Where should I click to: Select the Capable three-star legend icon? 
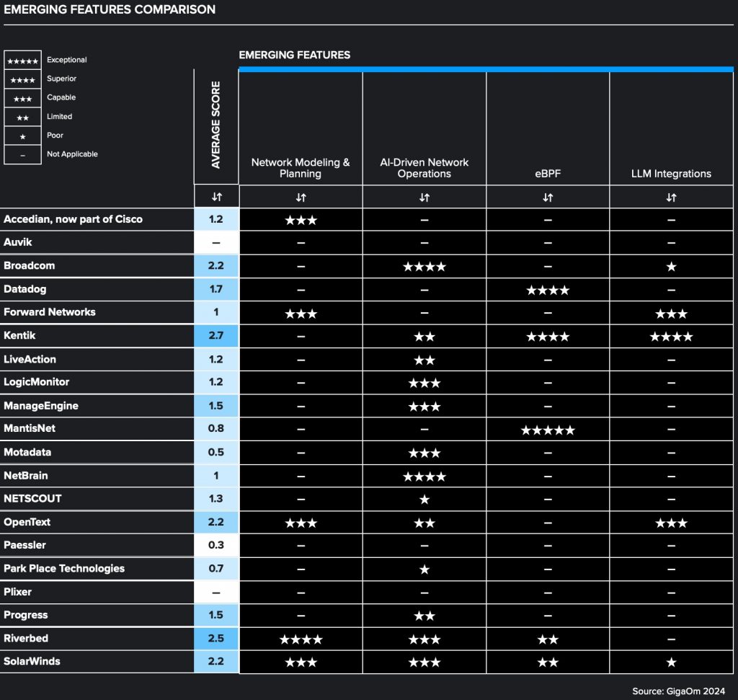[22, 97]
